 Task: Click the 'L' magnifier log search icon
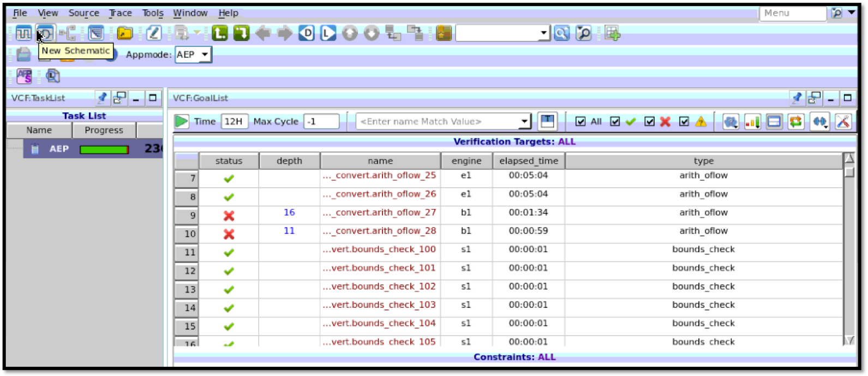pyautogui.click(x=52, y=76)
